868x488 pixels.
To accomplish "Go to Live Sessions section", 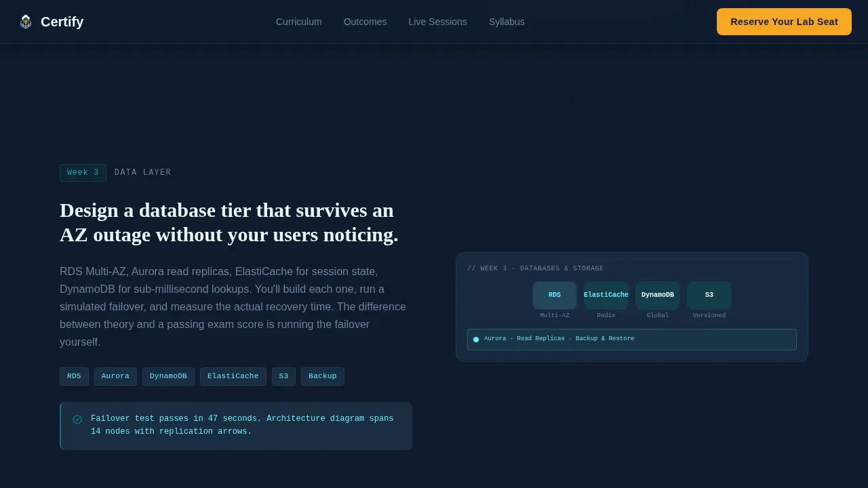I will coord(437,22).
